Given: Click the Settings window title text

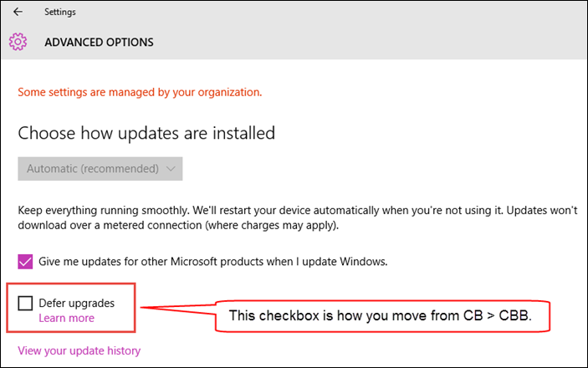Looking at the screenshot, I should coord(59,13).
